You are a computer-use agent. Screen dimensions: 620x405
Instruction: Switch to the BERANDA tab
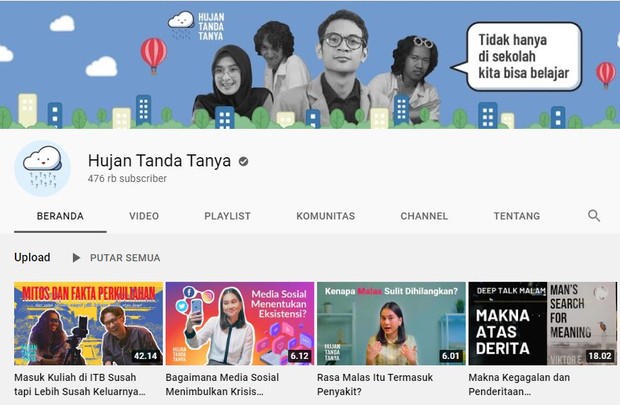pos(60,216)
